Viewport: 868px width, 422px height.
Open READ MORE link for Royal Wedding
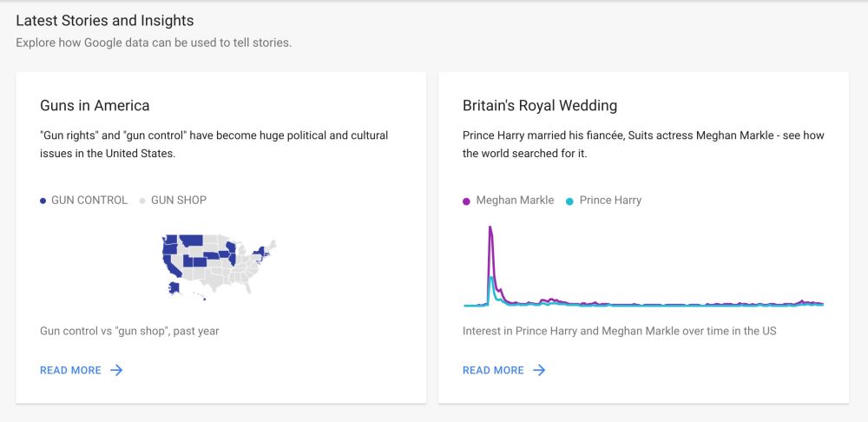(493, 370)
